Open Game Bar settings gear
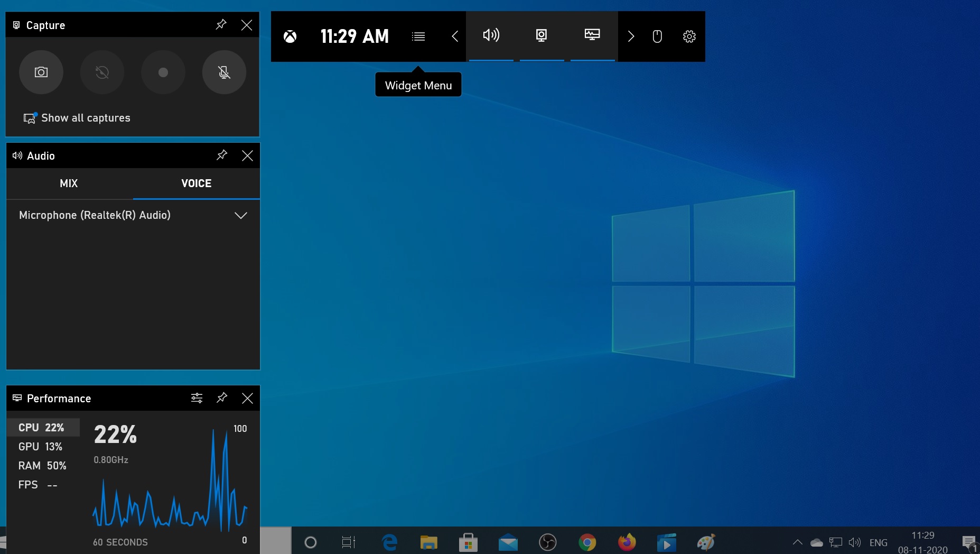 coord(689,36)
